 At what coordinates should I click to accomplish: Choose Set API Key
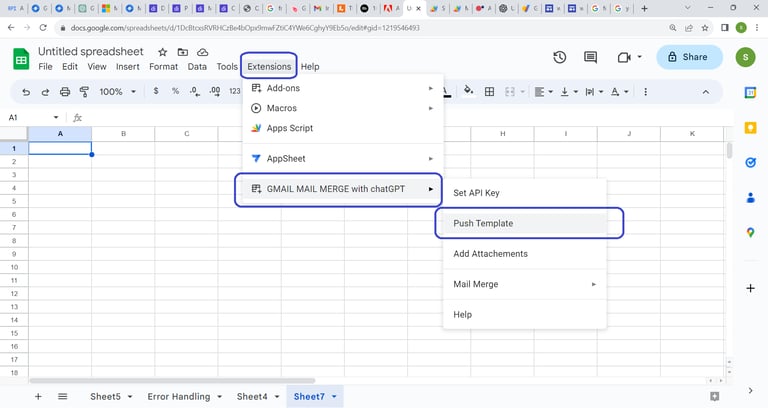[525, 193]
